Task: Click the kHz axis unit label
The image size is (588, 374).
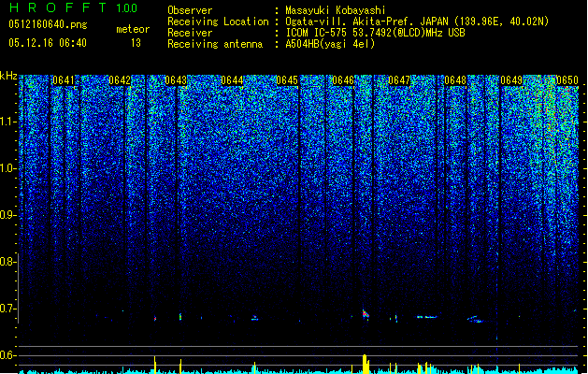Action: 8,76
